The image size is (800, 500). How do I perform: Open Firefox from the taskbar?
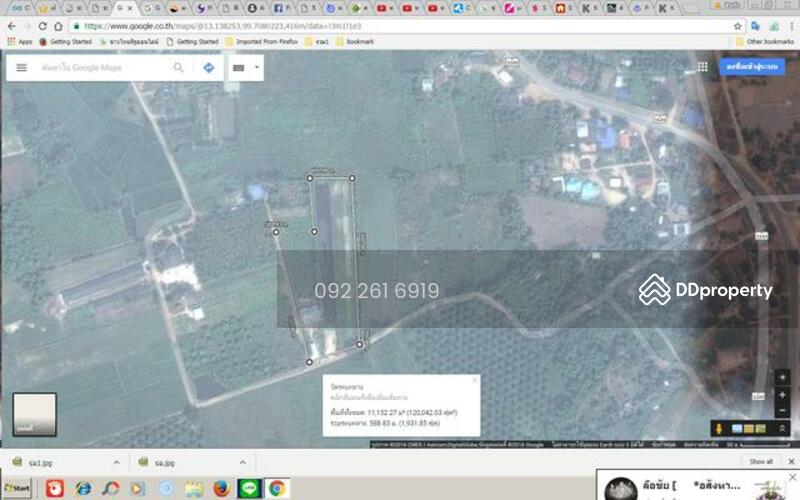pos(221,488)
